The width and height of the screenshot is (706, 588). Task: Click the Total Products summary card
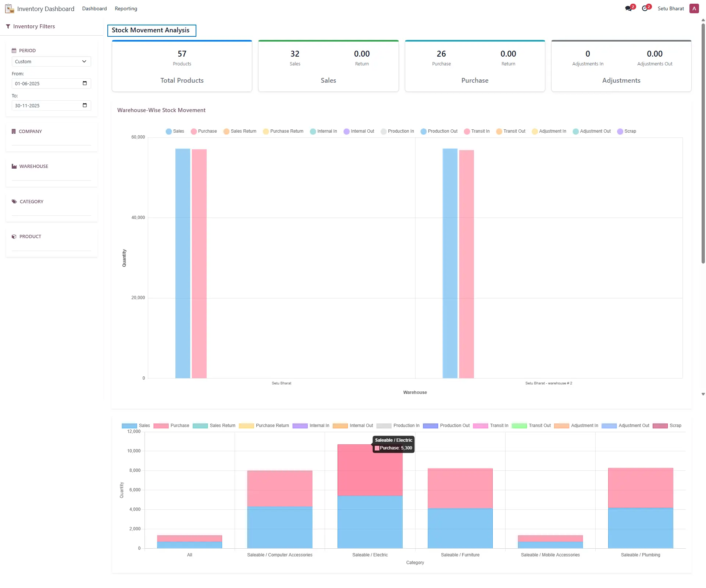(182, 66)
